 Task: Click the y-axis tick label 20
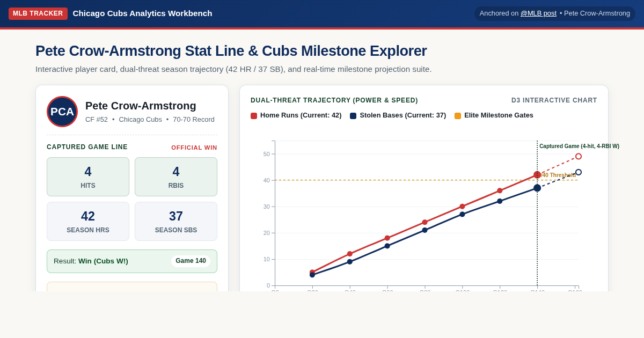pos(266,233)
